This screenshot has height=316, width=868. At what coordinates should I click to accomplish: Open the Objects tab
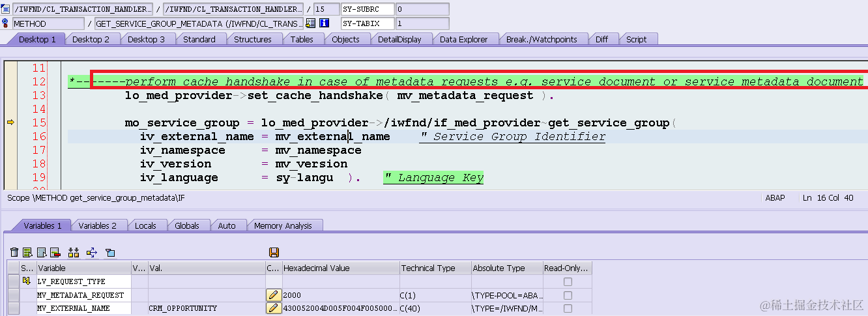point(345,39)
